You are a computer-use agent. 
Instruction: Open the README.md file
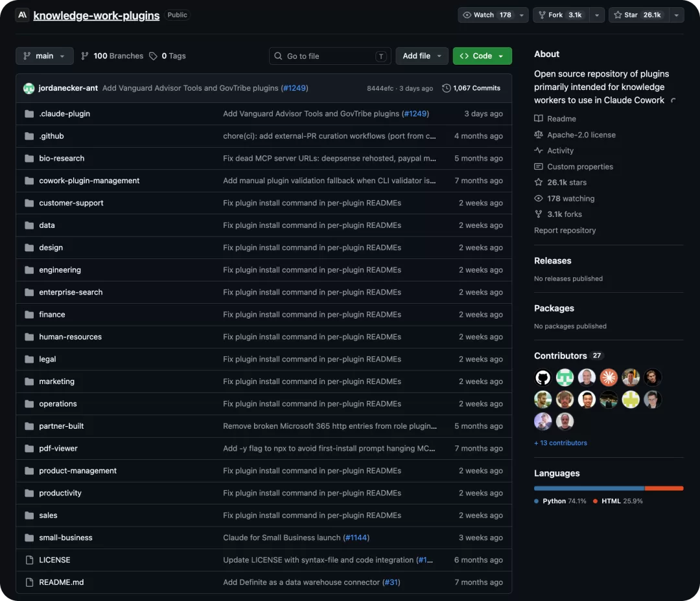pyautogui.click(x=61, y=582)
